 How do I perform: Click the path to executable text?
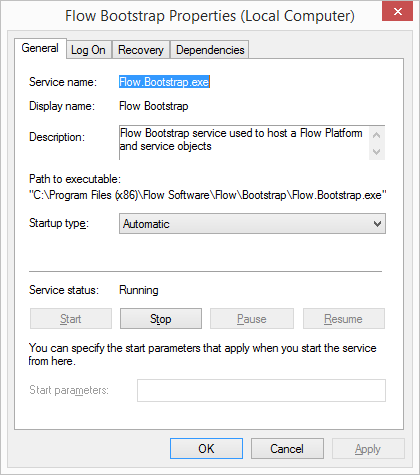click(208, 195)
